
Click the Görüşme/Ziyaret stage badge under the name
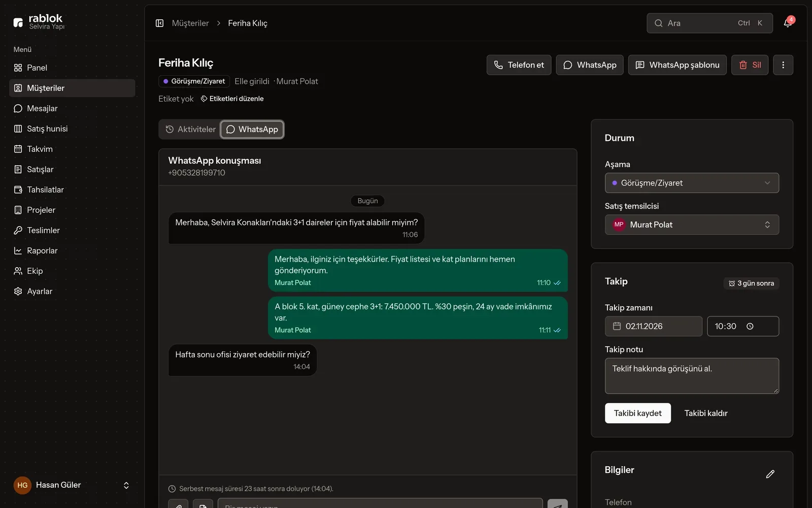[194, 81]
